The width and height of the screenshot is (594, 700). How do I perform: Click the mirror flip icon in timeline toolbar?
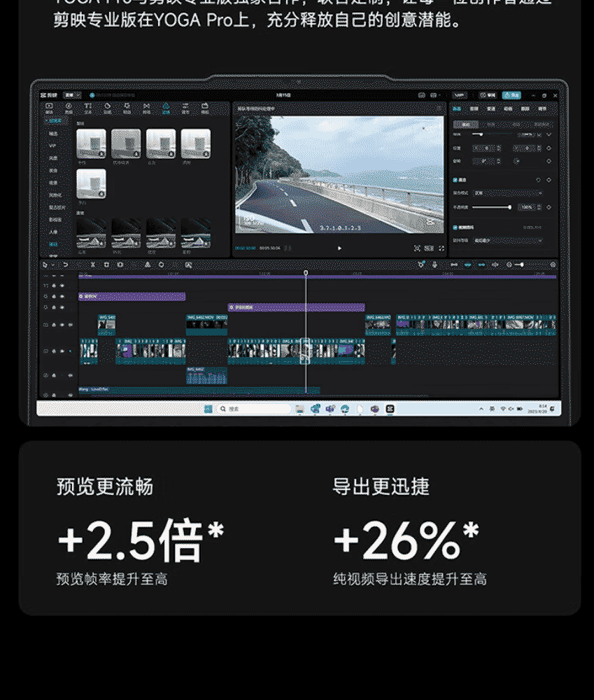coord(147,265)
